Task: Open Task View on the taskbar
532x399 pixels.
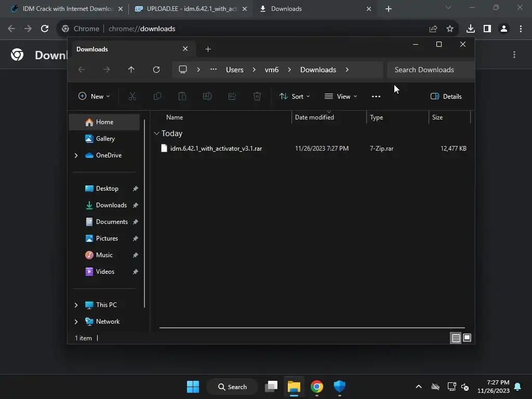Action: [x=271, y=387]
